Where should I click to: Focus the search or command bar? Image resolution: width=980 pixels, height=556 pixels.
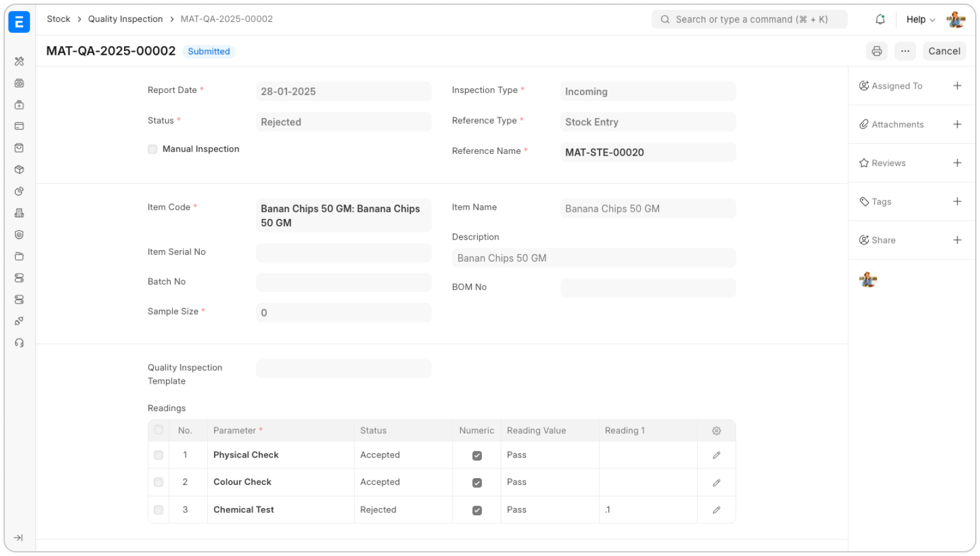coord(750,19)
